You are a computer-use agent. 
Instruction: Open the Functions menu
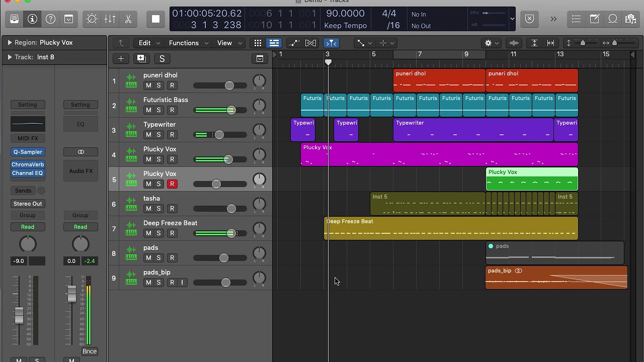pos(188,43)
